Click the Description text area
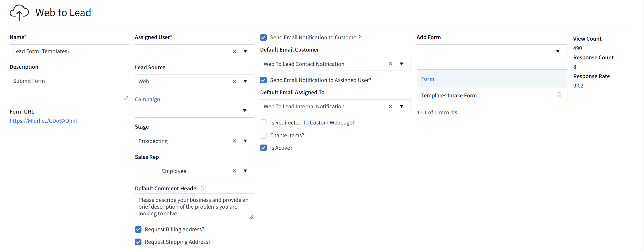The width and height of the screenshot is (644, 250). tap(69, 87)
